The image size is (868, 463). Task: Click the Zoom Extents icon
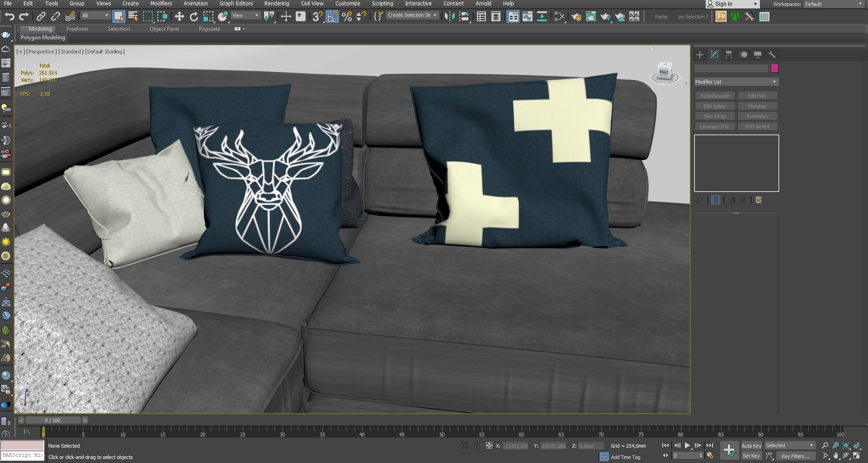click(x=846, y=445)
